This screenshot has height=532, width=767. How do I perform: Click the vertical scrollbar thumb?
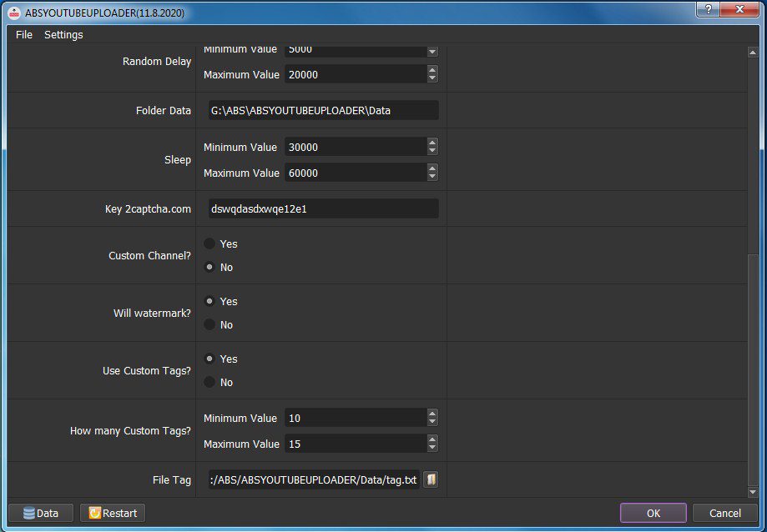pos(753,369)
